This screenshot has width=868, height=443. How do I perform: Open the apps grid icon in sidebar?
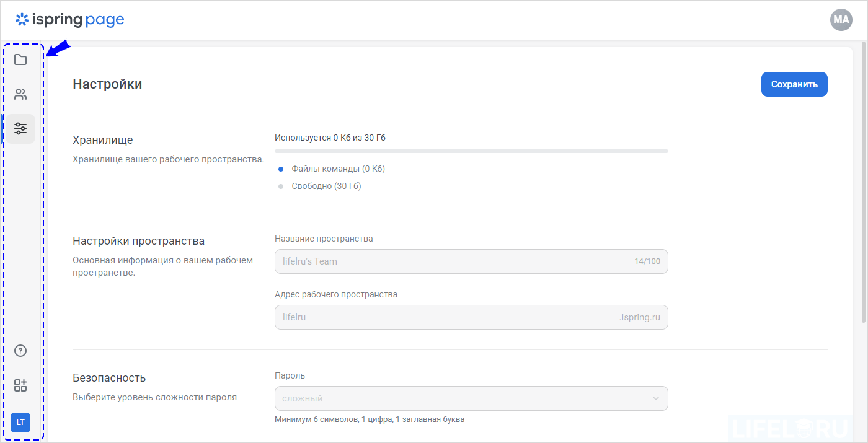(20, 385)
